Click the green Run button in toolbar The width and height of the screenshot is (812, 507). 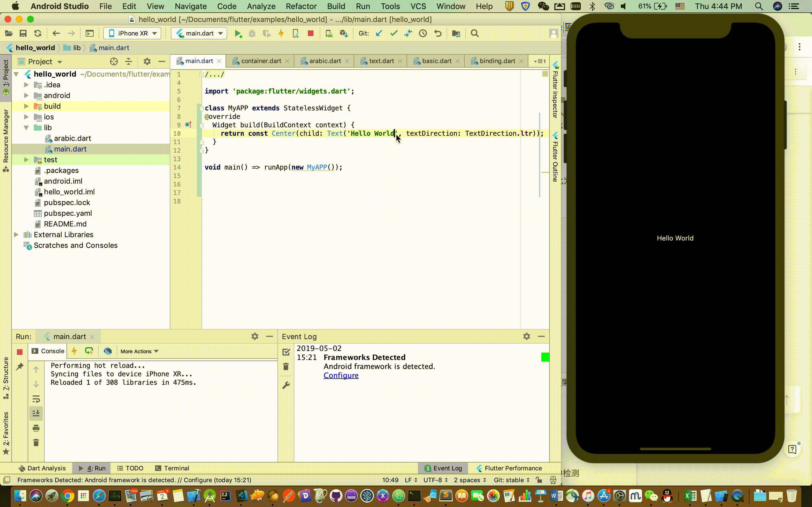[238, 34]
